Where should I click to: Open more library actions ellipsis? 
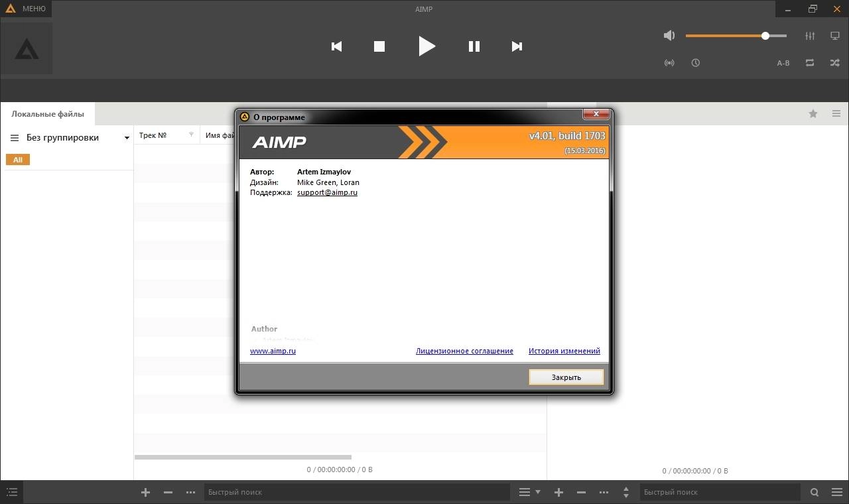pos(191,492)
